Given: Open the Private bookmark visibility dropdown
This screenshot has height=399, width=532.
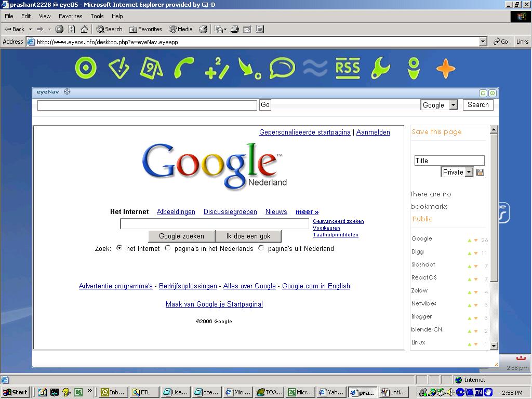Looking at the screenshot, I should click(469, 172).
